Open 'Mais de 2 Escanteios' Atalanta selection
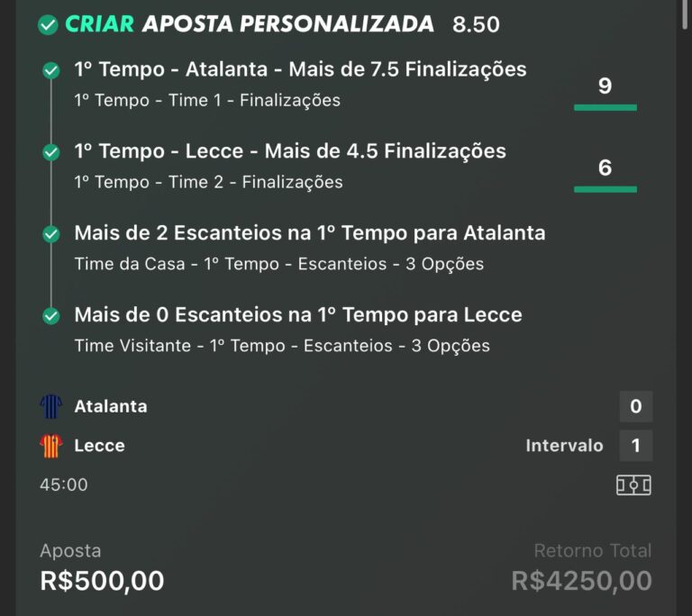The image size is (692, 616). tap(309, 233)
